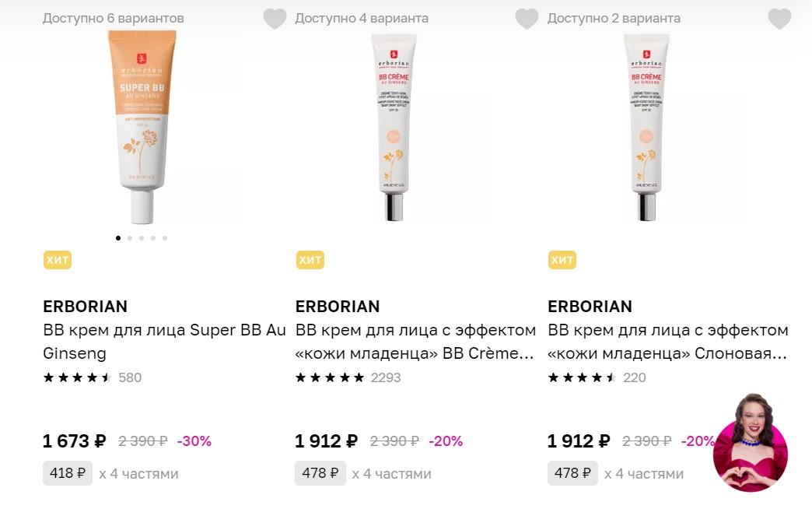Click the ХИТ badge on the first product
Viewport: 812px width, 516px height.
coord(58,260)
